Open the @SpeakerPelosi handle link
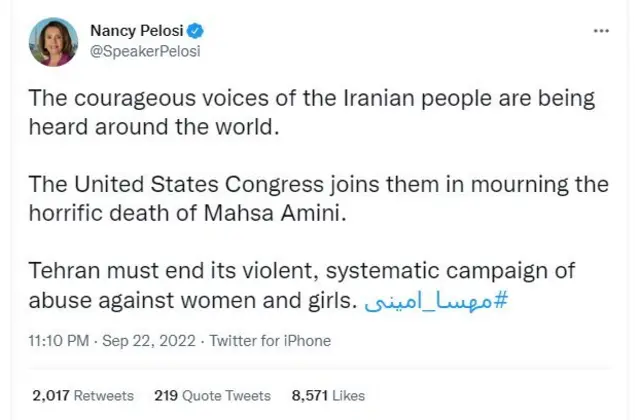This screenshot has height=420, width=640. (x=145, y=51)
